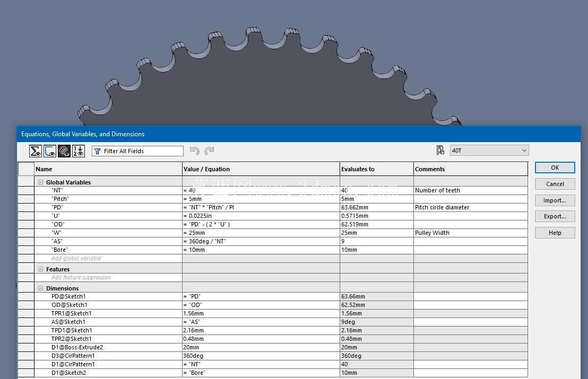Screen dimensions: 588x379
Task: Collapse the Features section
Action: tap(40, 269)
